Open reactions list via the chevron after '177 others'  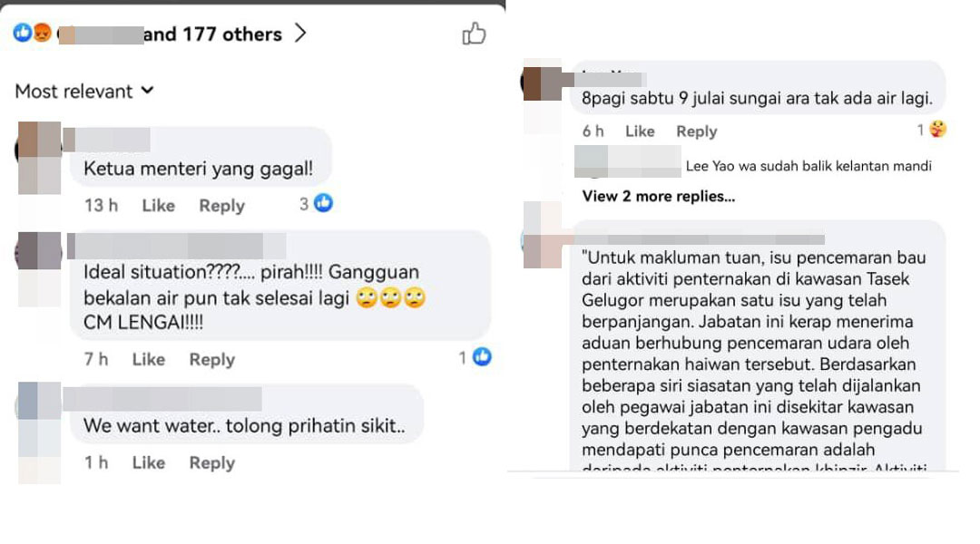click(x=300, y=34)
